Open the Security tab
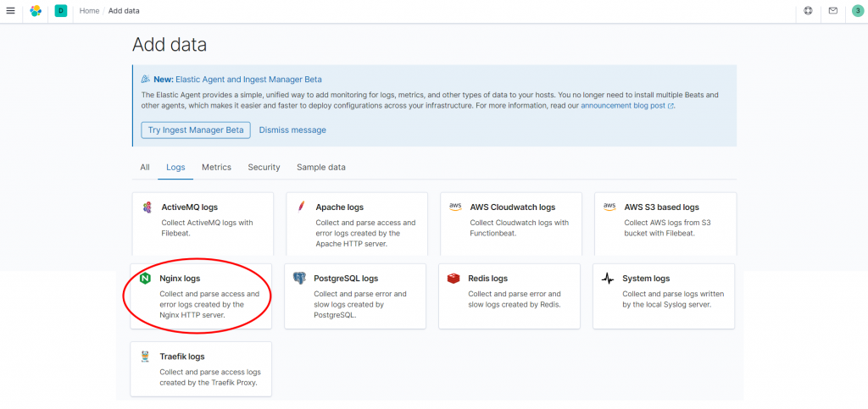Screen dimensions: 868x409 (264, 167)
